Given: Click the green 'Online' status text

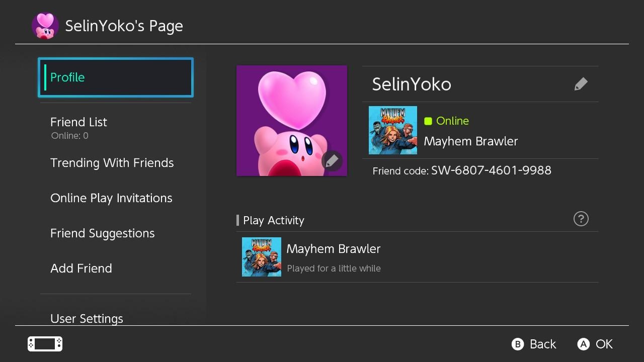Looking at the screenshot, I should pos(452,121).
